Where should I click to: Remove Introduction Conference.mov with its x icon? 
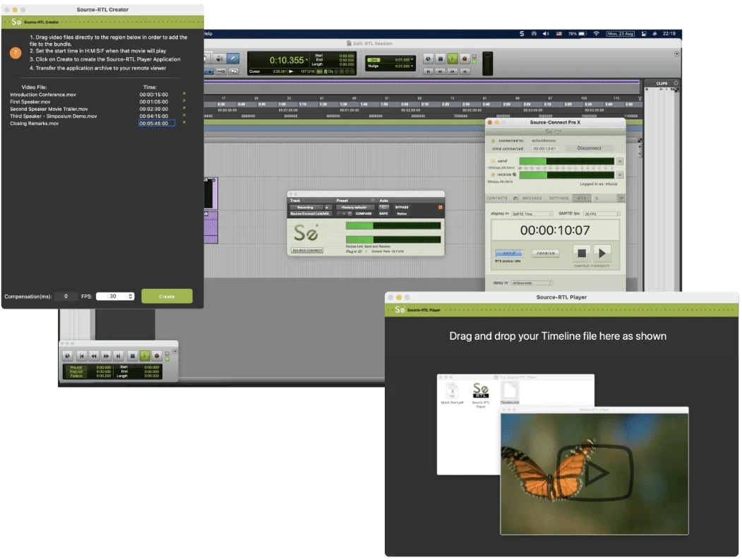[x=184, y=94]
